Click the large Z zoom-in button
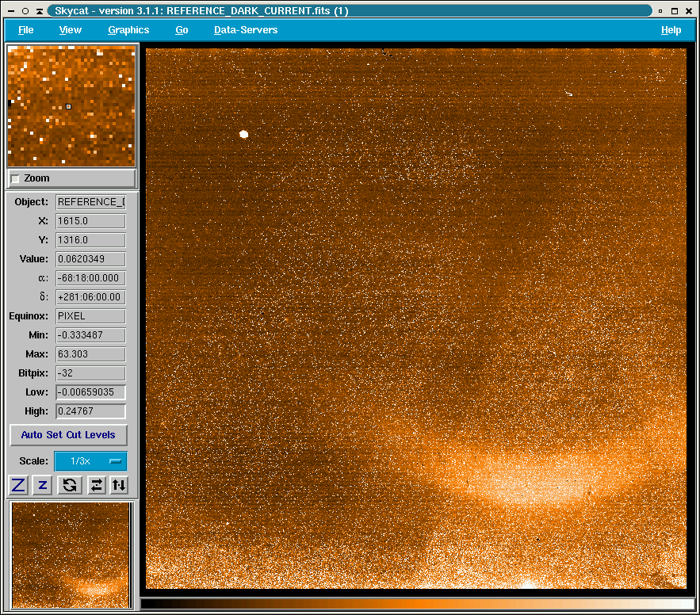This screenshot has width=700, height=615. coord(18,485)
